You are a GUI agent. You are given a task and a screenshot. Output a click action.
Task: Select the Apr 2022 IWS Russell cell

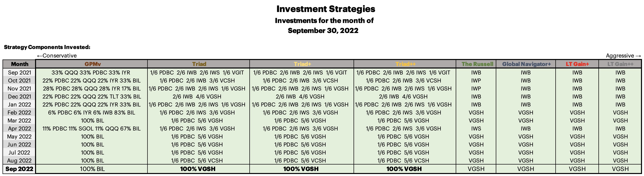[x=476, y=128]
